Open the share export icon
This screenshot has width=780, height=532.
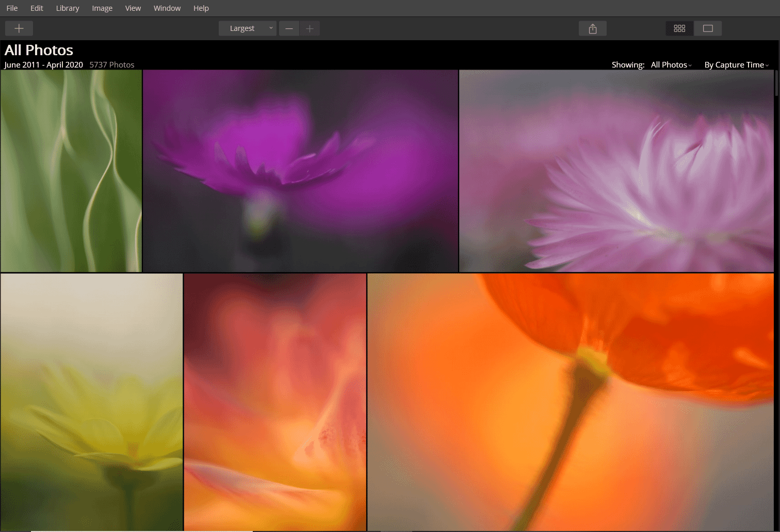593,28
